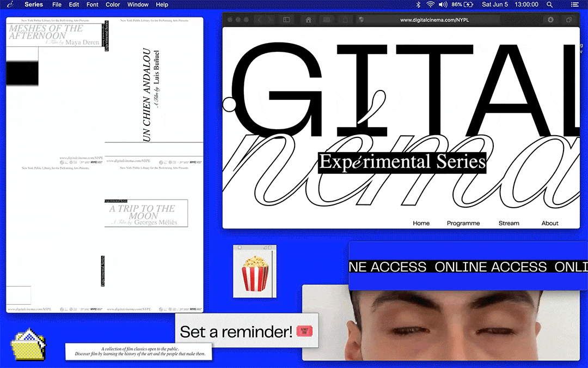Screen dimensions: 588x368
Task: Click the A Trip to the Moon title
Action: click(x=143, y=212)
